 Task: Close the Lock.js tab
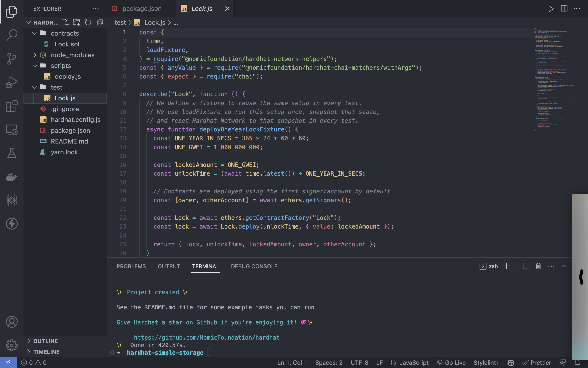click(x=227, y=9)
